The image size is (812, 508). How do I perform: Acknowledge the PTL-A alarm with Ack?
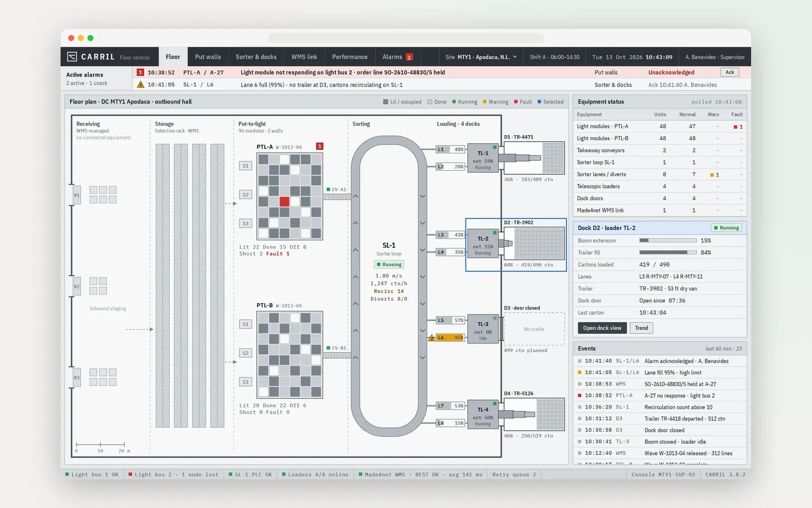(730, 72)
